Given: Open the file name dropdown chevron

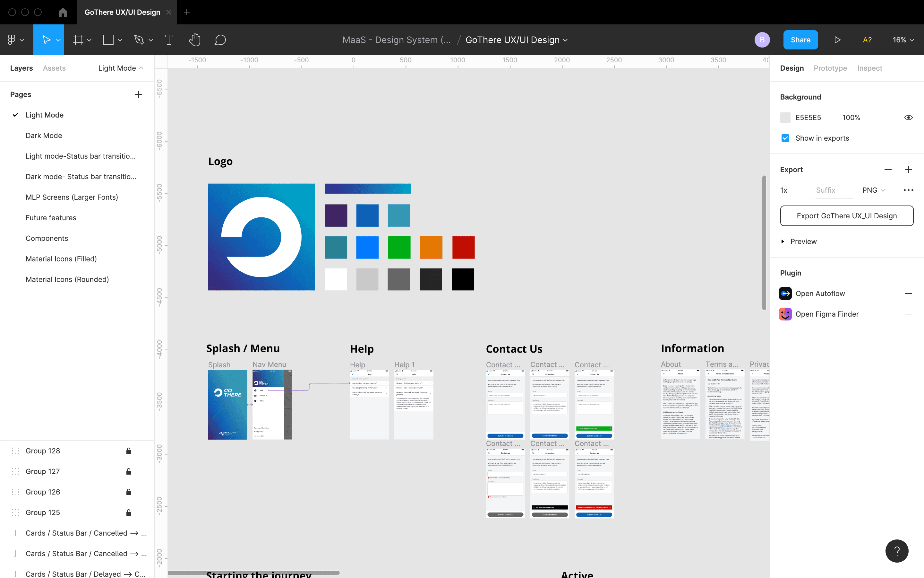Looking at the screenshot, I should pos(566,40).
